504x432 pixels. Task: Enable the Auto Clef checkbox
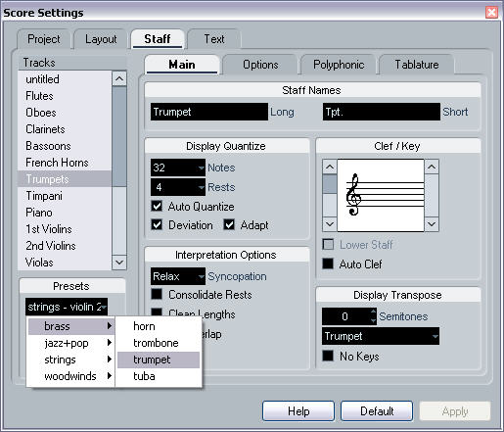[328, 264]
